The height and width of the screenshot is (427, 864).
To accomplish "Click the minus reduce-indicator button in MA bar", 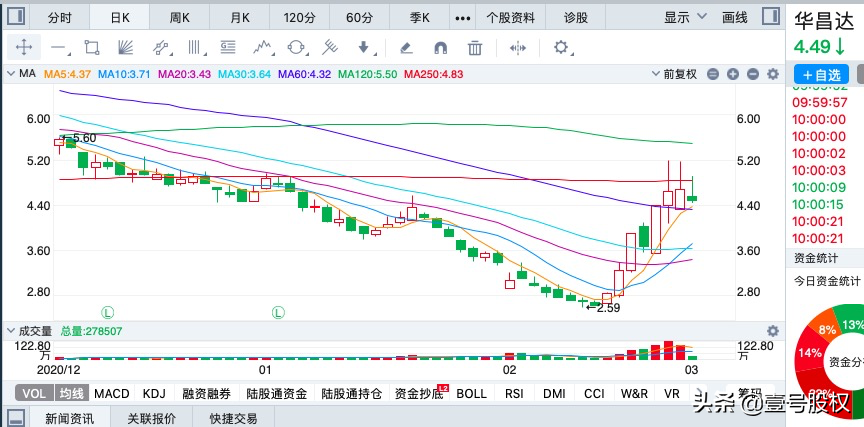I will click(x=713, y=74).
